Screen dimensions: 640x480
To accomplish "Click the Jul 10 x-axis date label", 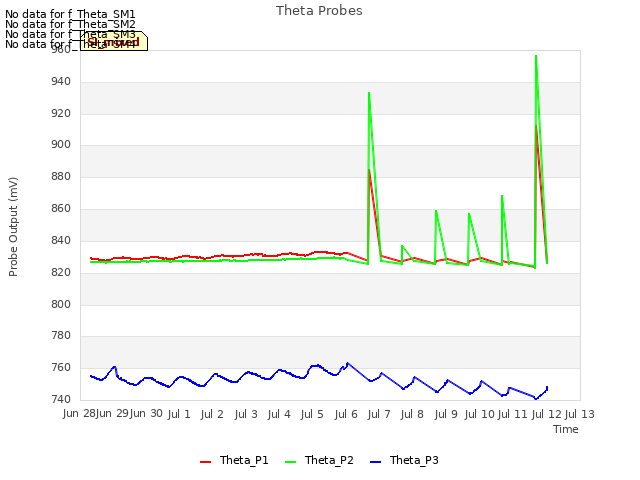I will (480, 414).
